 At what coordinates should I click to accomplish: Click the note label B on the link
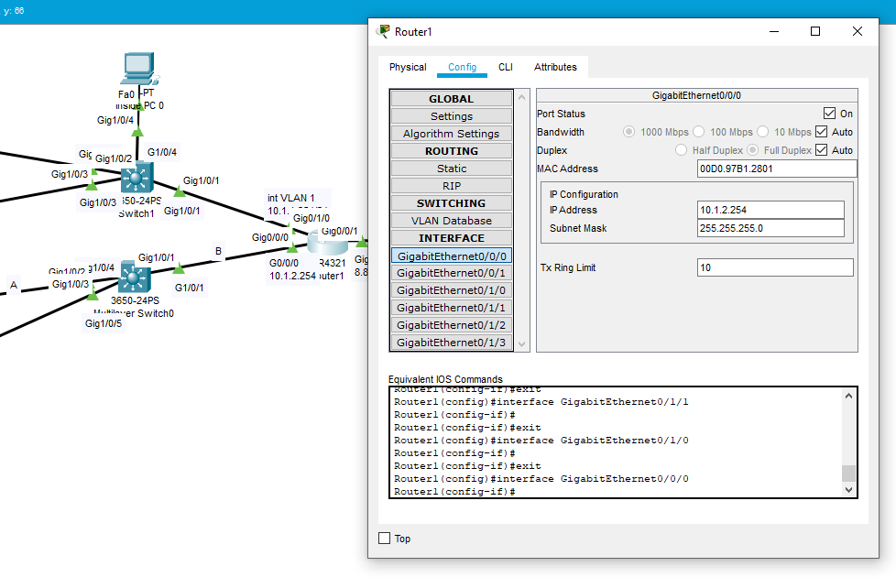[x=218, y=251]
